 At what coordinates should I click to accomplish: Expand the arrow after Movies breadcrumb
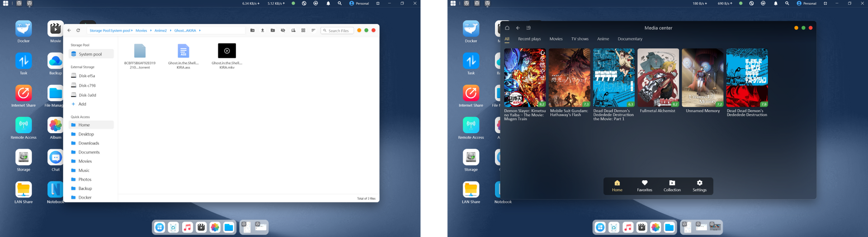151,31
